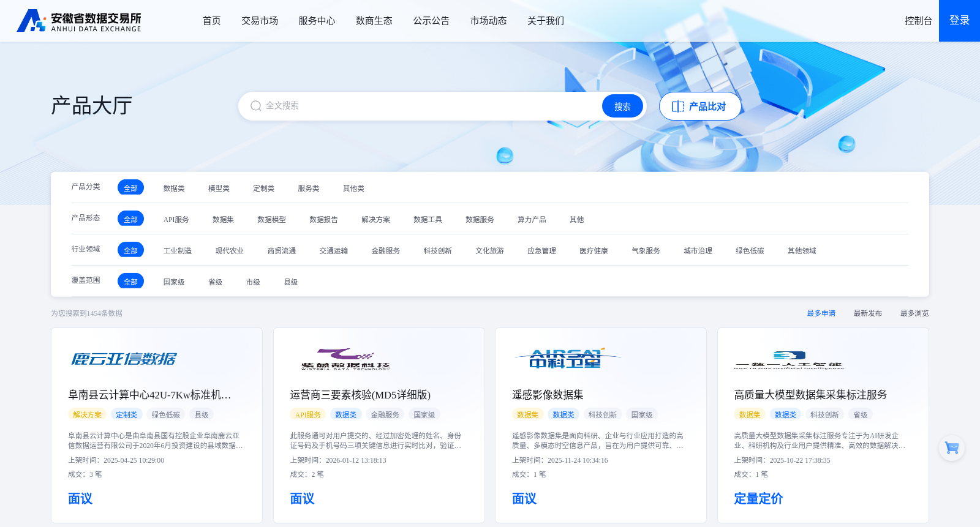980x527 pixels.
Task: Filter industry by 绿色低碳
Action: [x=750, y=251]
